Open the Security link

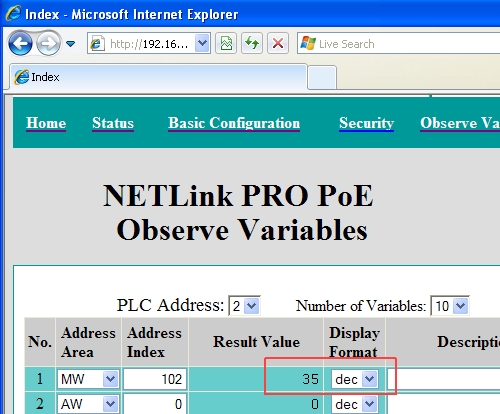[x=366, y=123]
